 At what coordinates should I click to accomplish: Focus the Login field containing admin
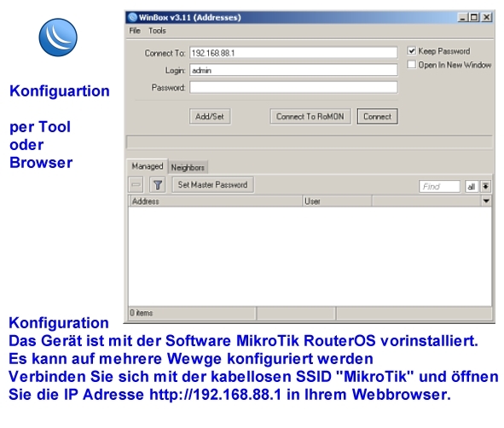293,70
